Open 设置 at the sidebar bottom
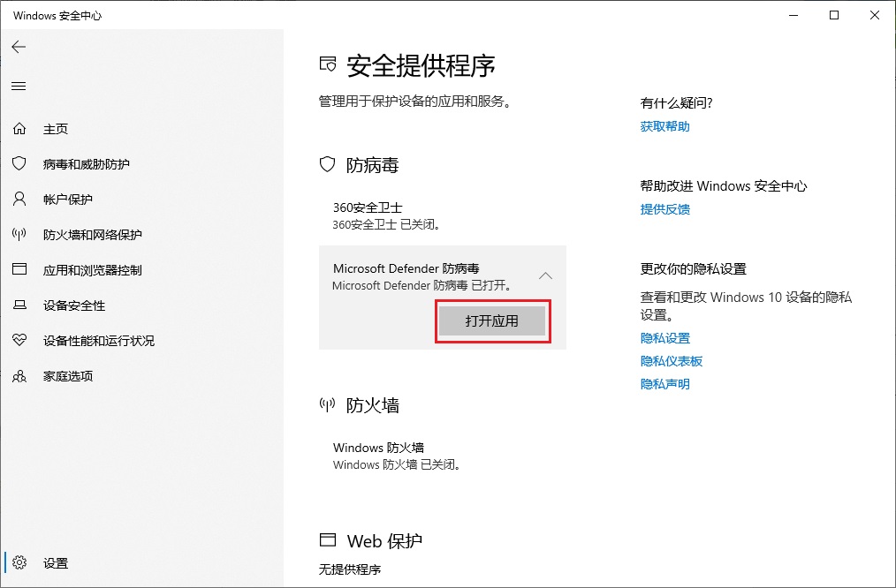 pos(141,563)
